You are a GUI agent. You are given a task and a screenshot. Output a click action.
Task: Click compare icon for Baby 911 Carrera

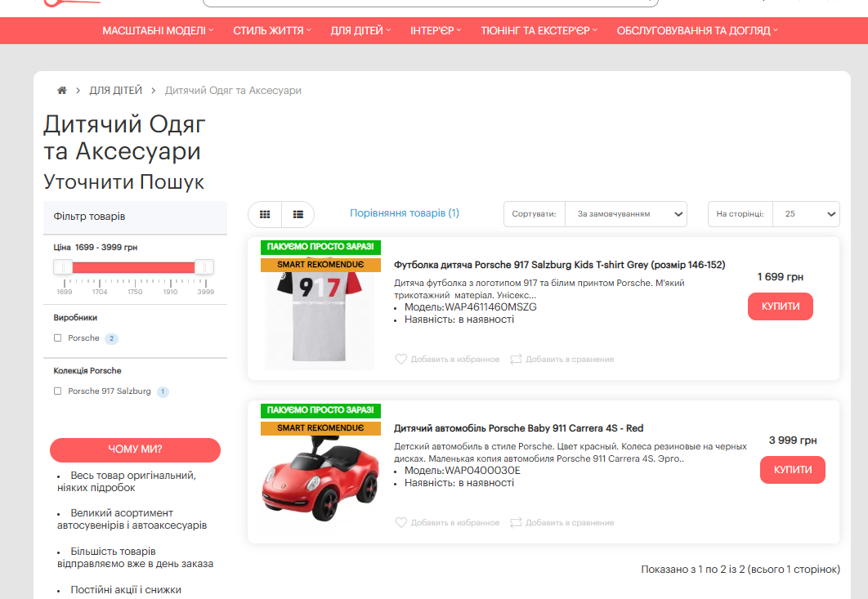pyautogui.click(x=516, y=522)
